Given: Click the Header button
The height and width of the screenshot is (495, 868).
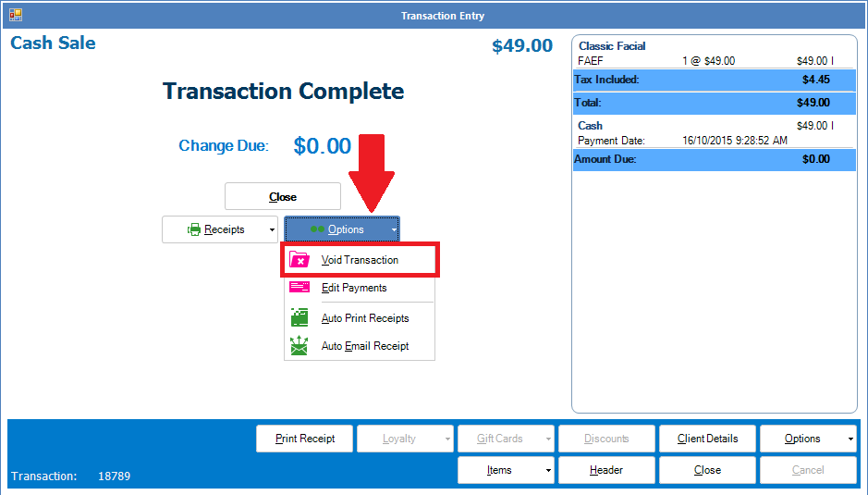Looking at the screenshot, I should pyautogui.click(x=606, y=470).
